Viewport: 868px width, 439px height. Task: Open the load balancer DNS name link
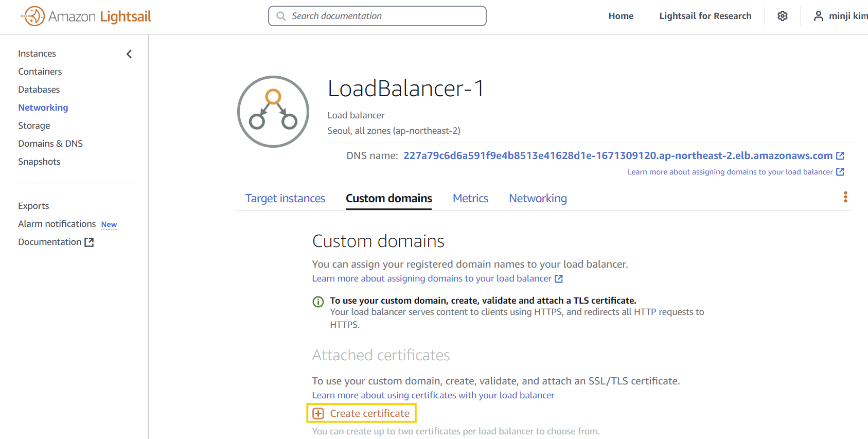tap(618, 155)
